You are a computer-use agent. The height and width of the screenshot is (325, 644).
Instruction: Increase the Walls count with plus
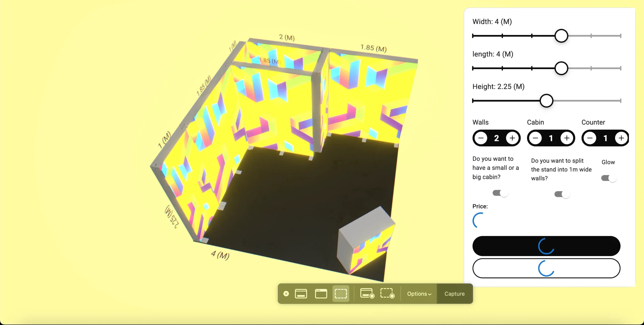coord(512,138)
